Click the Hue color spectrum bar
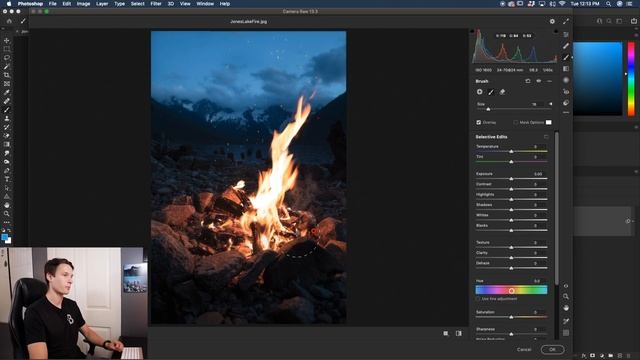The width and height of the screenshot is (640, 360). [511, 290]
